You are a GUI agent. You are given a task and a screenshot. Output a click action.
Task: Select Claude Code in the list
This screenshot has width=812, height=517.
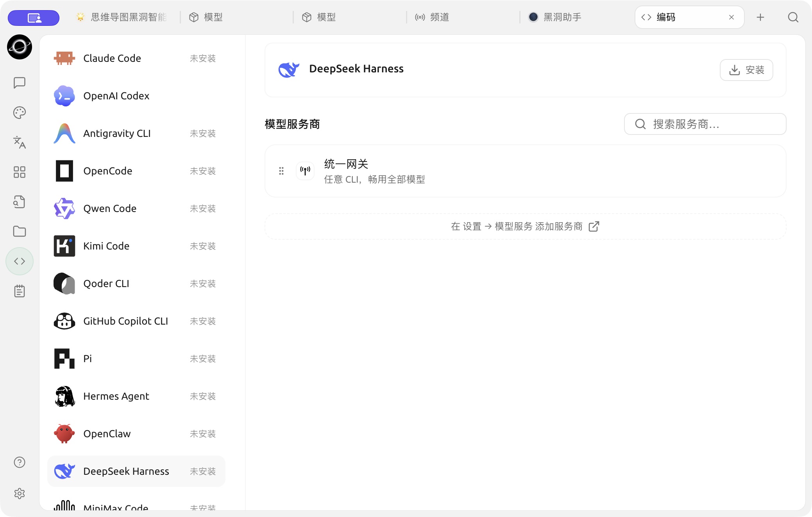(x=136, y=58)
